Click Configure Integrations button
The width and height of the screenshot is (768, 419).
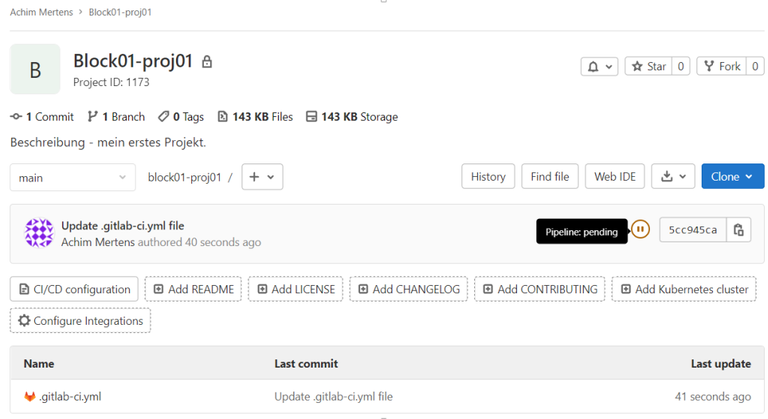[x=80, y=320]
